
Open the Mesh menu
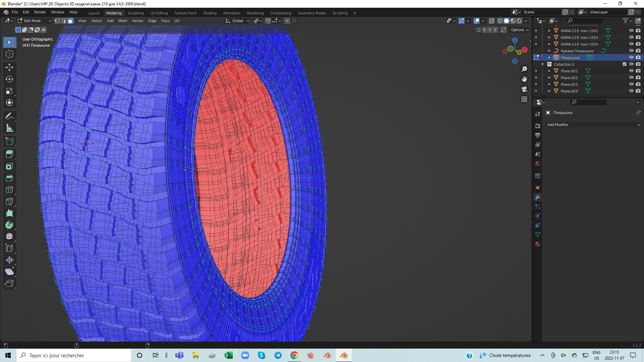tap(123, 21)
